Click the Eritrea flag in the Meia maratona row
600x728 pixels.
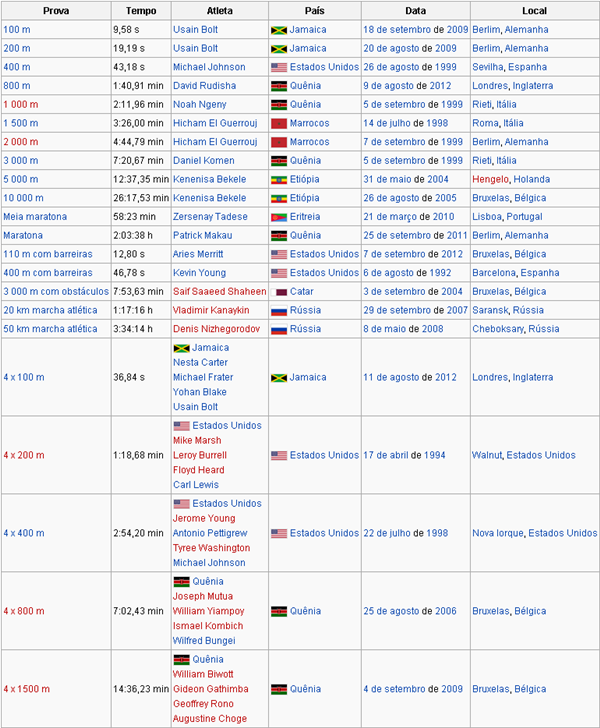pyautogui.click(x=279, y=217)
